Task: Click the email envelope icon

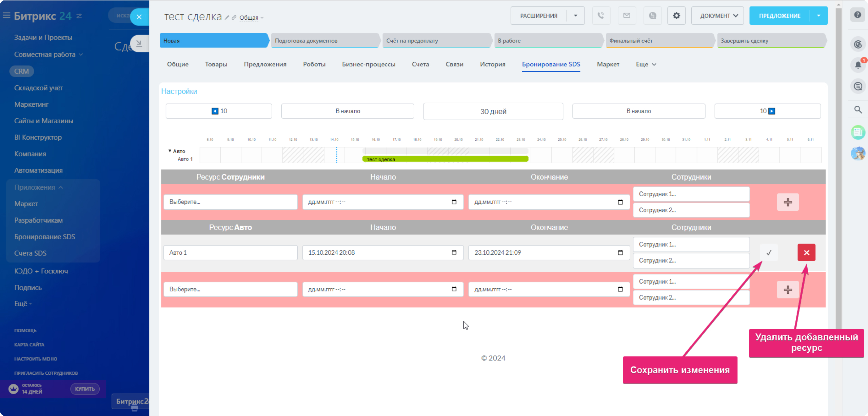Action: 627,16
